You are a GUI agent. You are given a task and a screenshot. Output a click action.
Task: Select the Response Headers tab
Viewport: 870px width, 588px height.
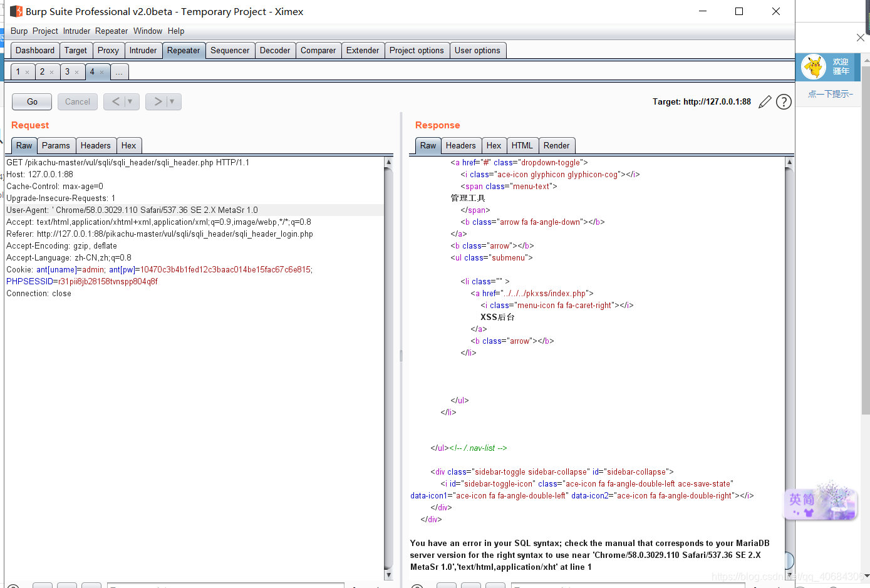click(x=460, y=146)
